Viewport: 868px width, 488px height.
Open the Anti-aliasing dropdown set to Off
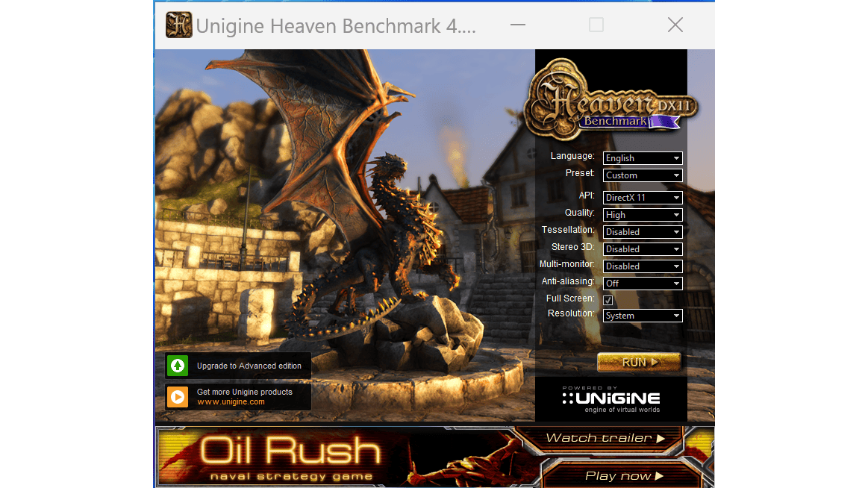tap(642, 284)
